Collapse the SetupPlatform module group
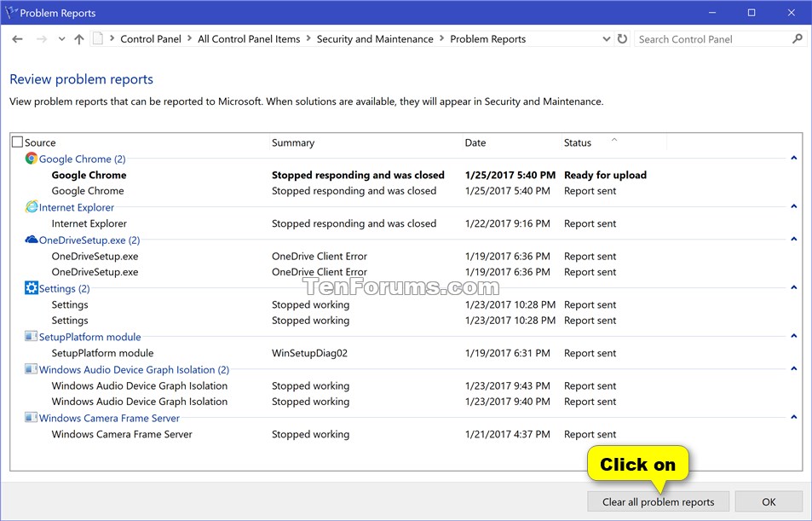Viewport: 812px width, 521px height. click(x=794, y=336)
